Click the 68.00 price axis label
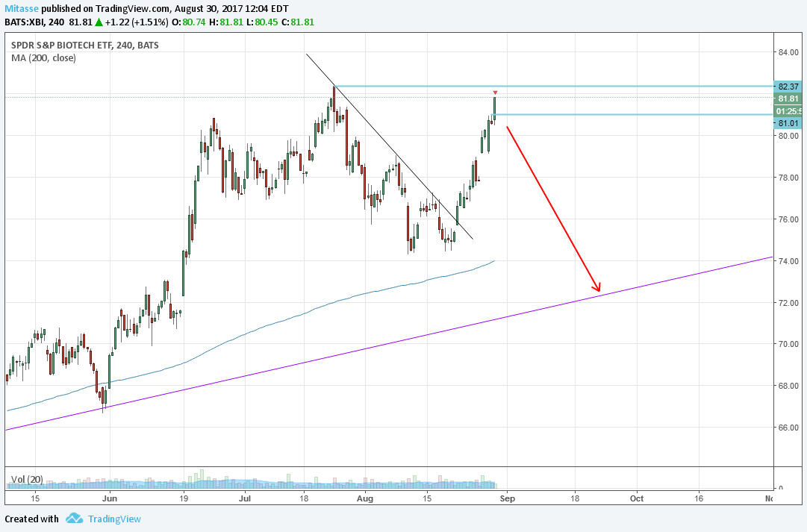 [788, 385]
